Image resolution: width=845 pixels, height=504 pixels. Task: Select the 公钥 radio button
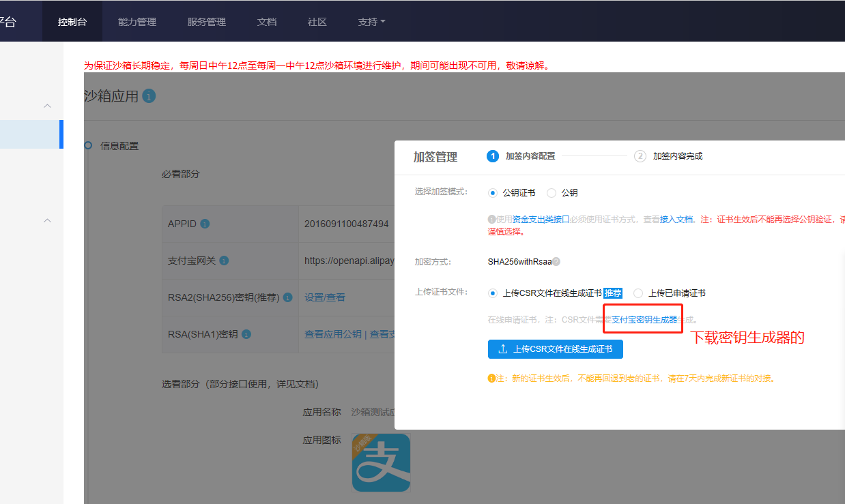click(552, 193)
